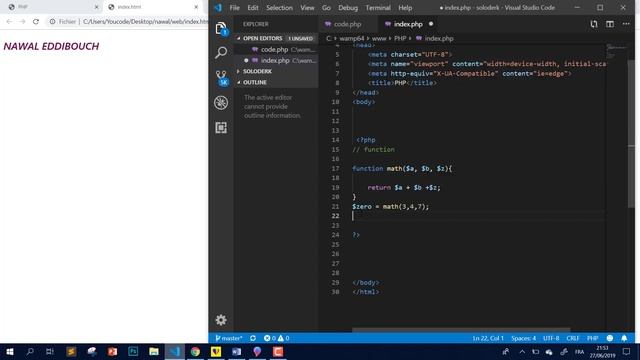Open Windows search from taskbar
640x360 pixels.
[30, 351]
